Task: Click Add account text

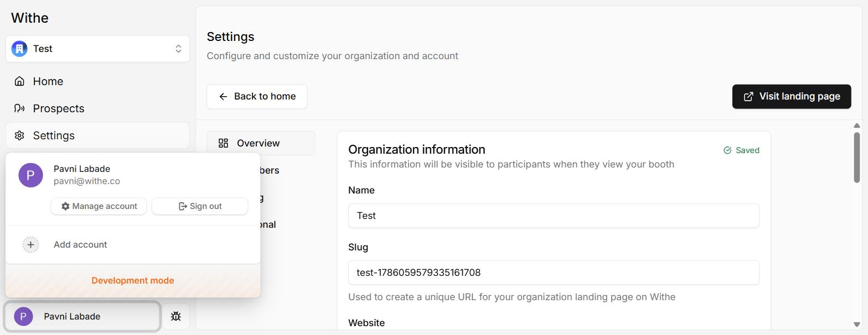Action: click(x=80, y=244)
